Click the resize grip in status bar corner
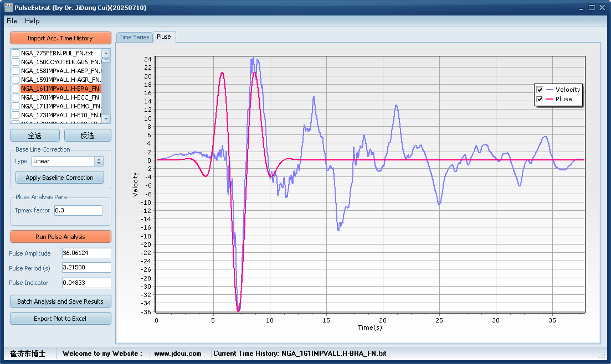Screen dimensions: 611x364 (603, 355)
